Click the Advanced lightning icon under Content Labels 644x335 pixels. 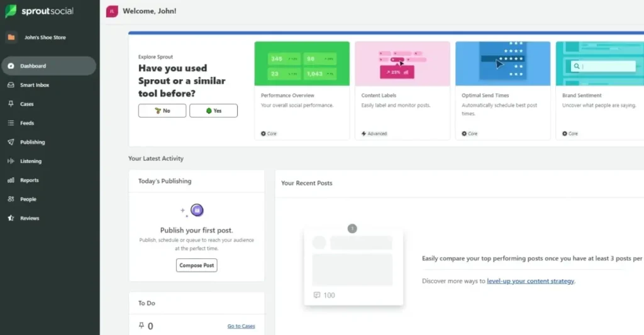(364, 133)
